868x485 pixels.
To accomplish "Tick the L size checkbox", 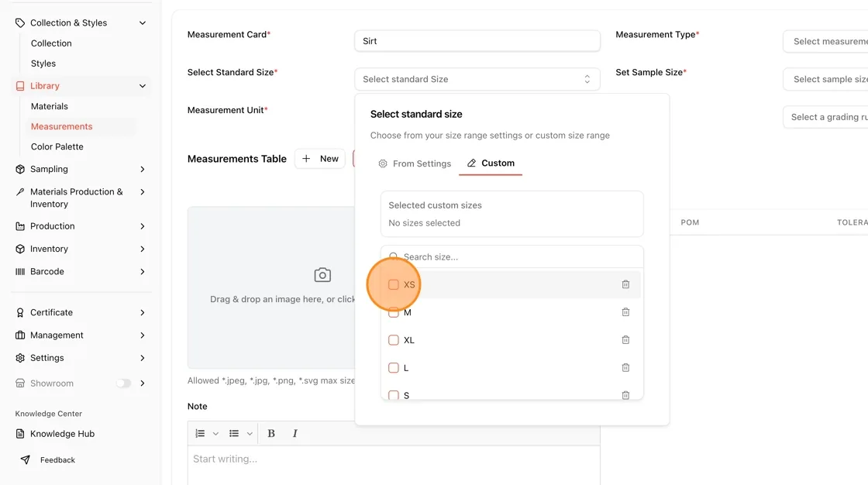I will click(x=394, y=368).
